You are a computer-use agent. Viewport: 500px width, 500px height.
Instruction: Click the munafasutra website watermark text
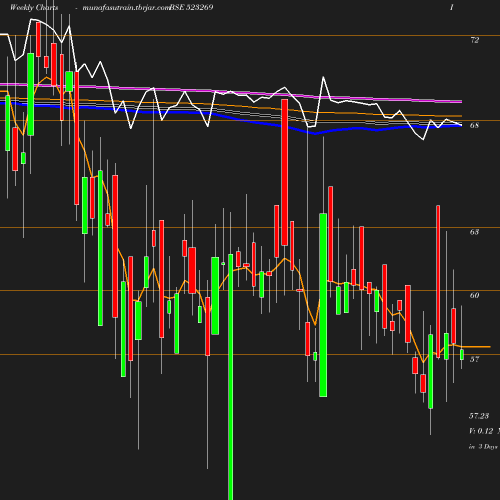(x=126, y=8)
